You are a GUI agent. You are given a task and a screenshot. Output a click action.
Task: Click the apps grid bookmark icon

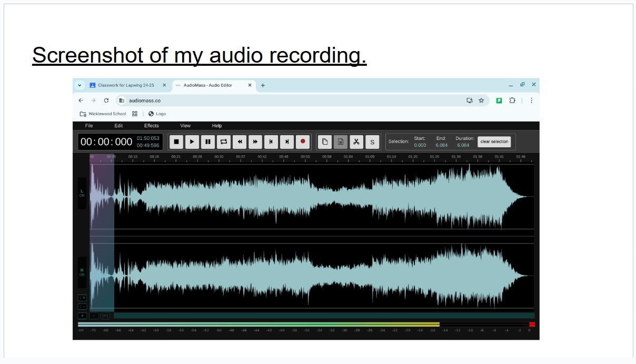[x=135, y=114]
